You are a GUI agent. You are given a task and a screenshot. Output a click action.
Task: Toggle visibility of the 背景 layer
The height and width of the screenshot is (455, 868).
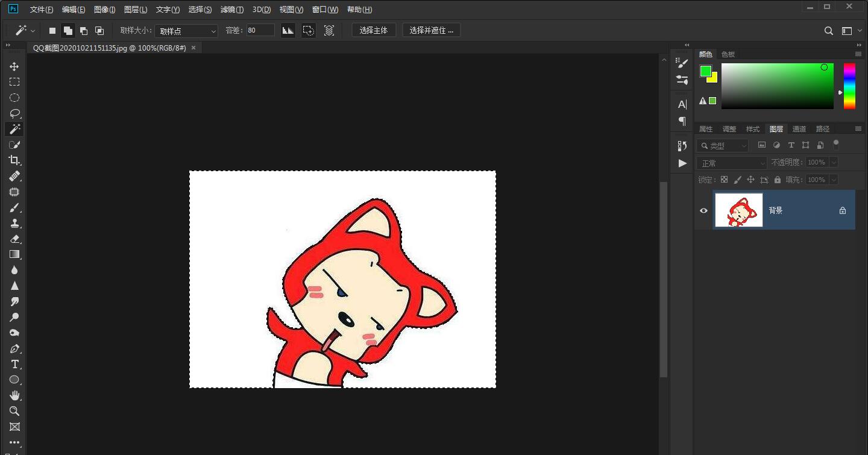703,210
